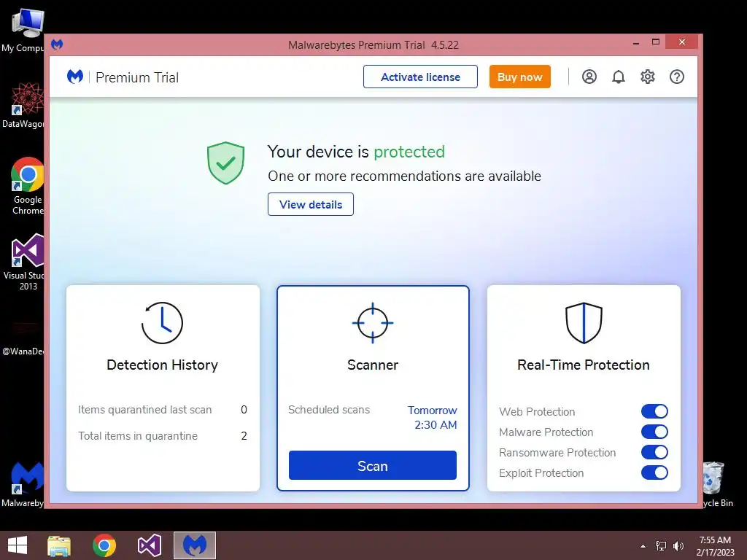Image resolution: width=747 pixels, height=560 pixels.
Task: Click the green protected shield icon
Action: [x=226, y=163]
